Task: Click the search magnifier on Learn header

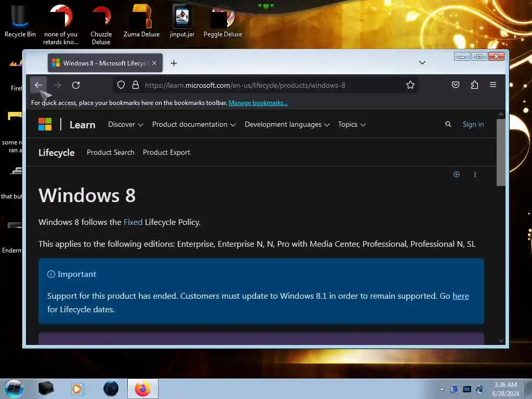Action: click(448, 124)
